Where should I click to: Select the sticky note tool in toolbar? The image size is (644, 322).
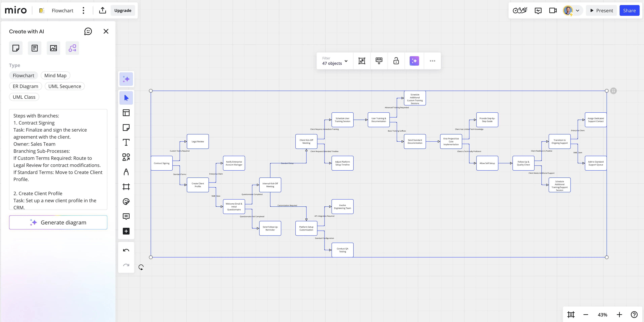(x=126, y=128)
